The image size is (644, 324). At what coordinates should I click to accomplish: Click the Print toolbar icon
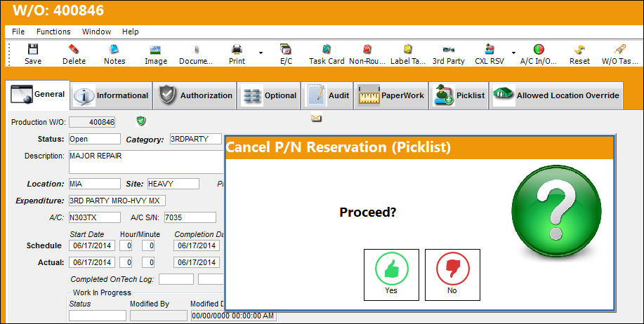click(237, 50)
